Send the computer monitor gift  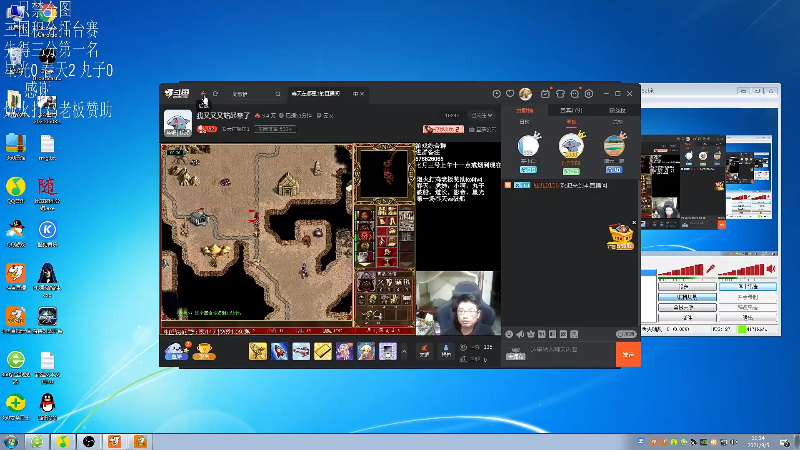pos(388,351)
